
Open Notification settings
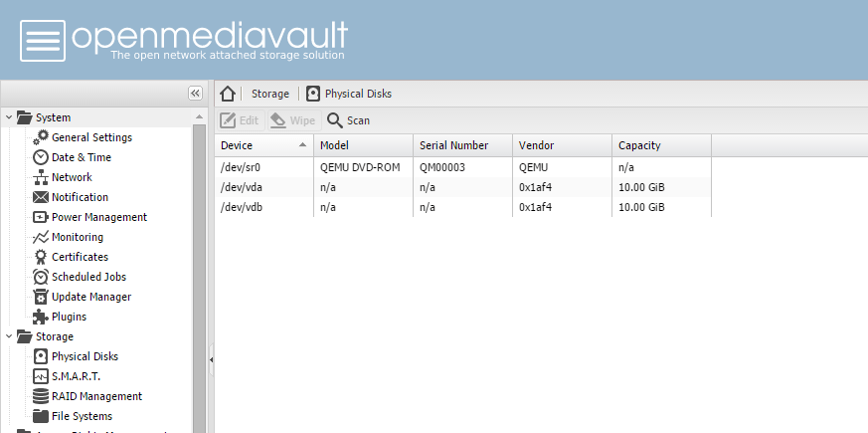click(x=80, y=197)
